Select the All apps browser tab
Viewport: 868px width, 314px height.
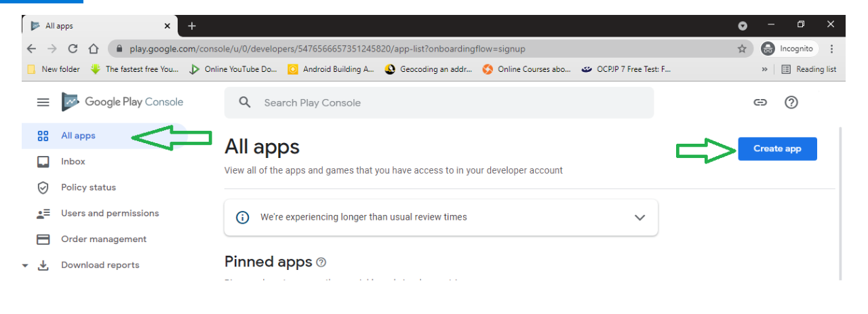tap(100, 26)
